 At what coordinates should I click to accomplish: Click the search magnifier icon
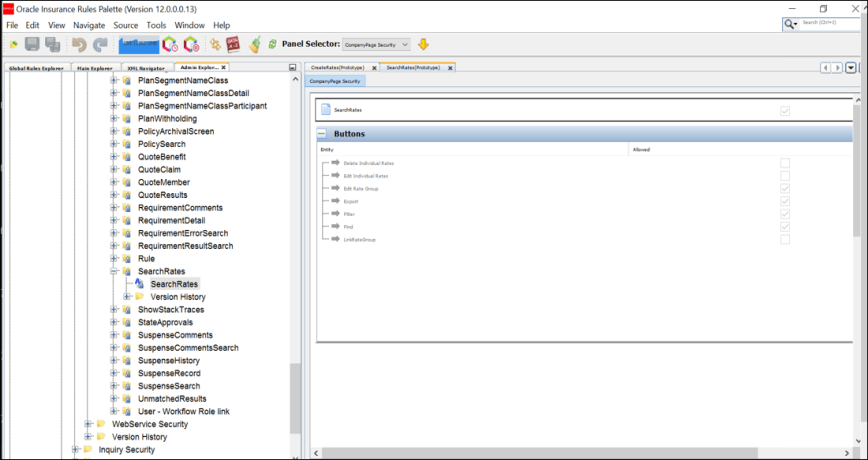click(x=789, y=24)
